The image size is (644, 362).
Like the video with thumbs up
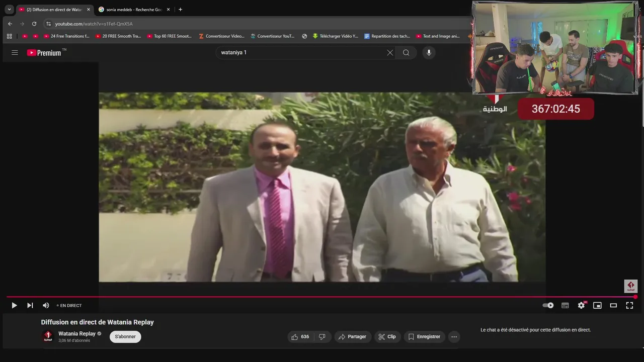pos(300,336)
